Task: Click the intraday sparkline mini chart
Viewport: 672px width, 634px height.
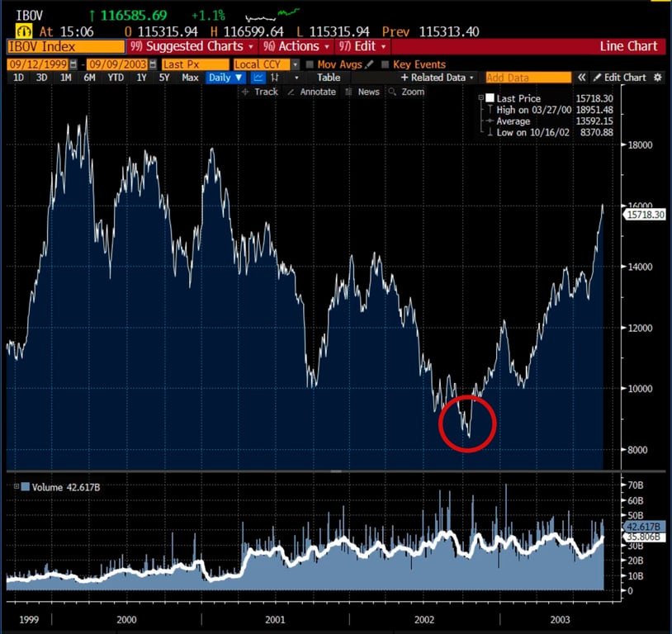Action: (x=272, y=16)
